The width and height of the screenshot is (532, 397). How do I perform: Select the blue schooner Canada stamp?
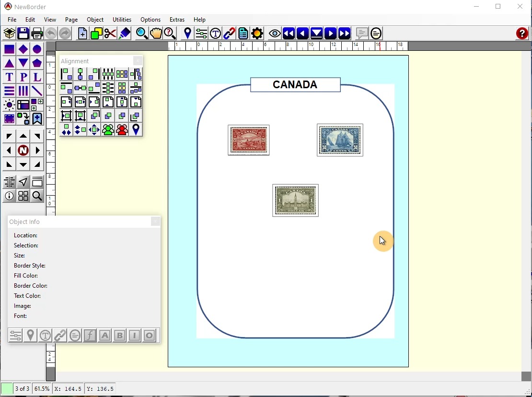pos(340,140)
